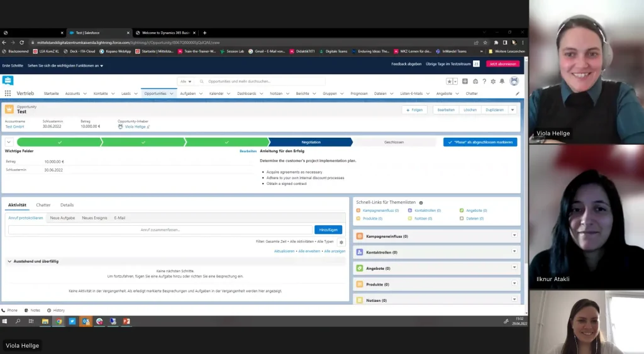
Task: Click info icon next to Schnell-Links für Themenlisten
Action: (x=421, y=202)
